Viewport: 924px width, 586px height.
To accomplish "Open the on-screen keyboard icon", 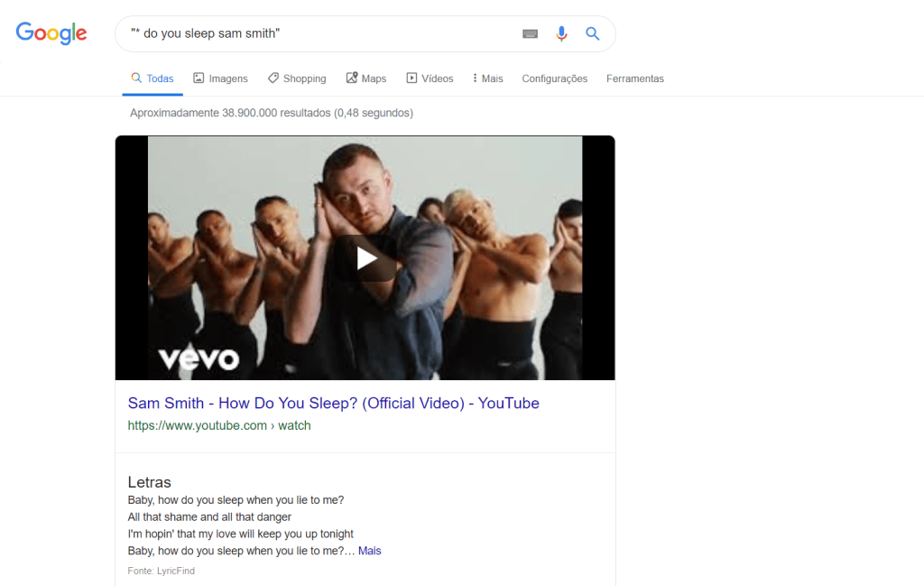I will [x=530, y=34].
